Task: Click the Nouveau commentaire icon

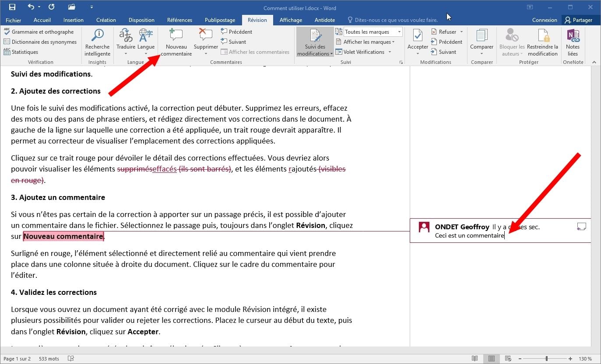Action: tap(176, 35)
